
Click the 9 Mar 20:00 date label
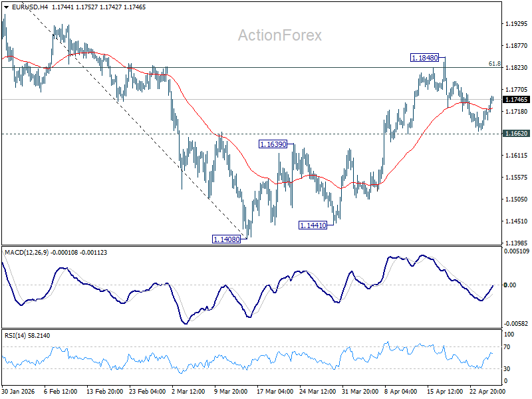pos(229,392)
